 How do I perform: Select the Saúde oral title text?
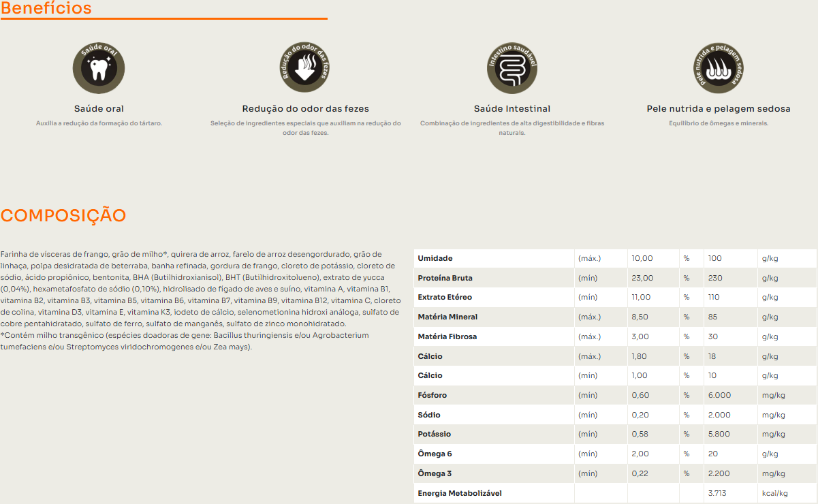(x=99, y=109)
